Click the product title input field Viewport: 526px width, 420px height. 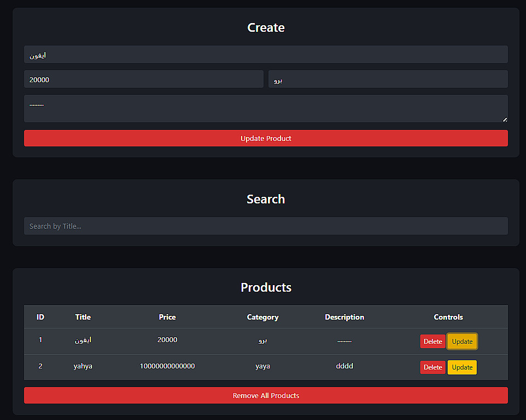click(x=266, y=55)
